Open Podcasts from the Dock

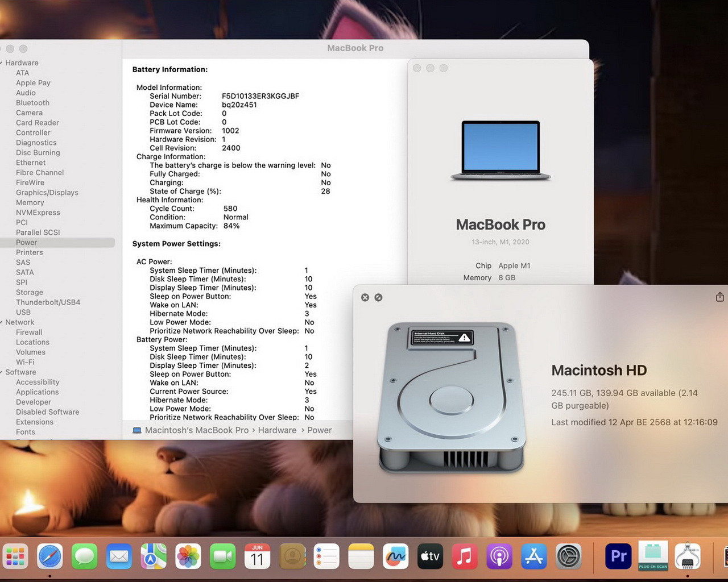coord(499,556)
